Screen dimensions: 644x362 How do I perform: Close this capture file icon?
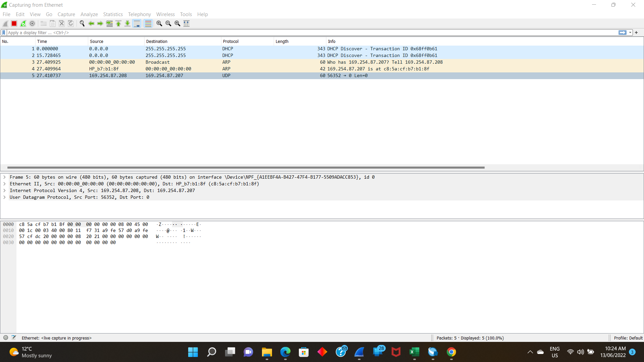coord(62,23)
